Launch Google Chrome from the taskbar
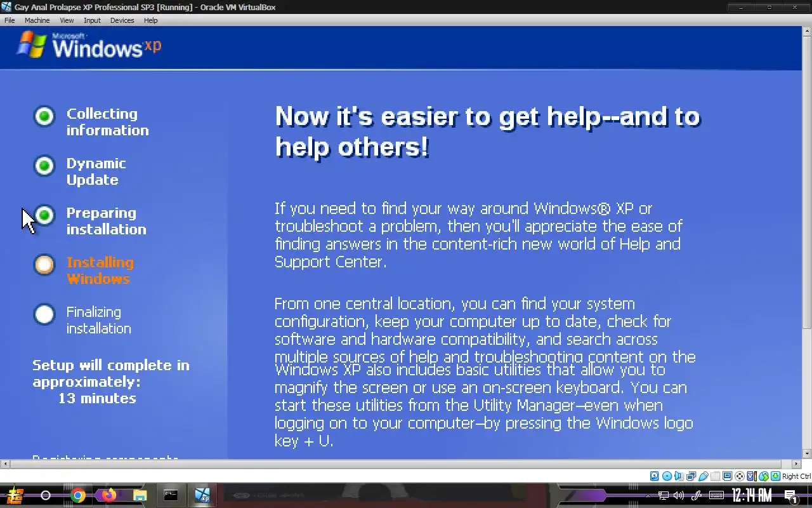 click(x=77, y=495)
